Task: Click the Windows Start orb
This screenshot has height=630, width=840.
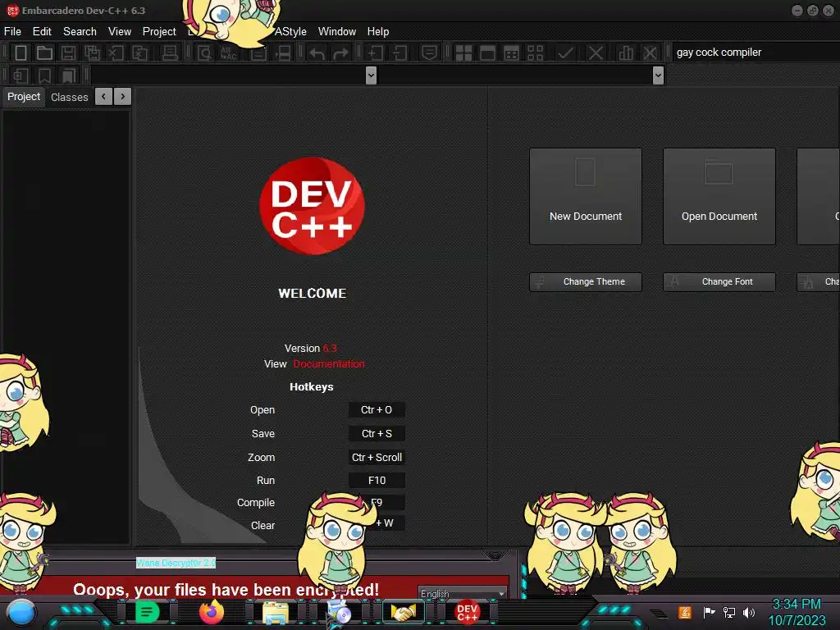Action: (x=21, y=613)
